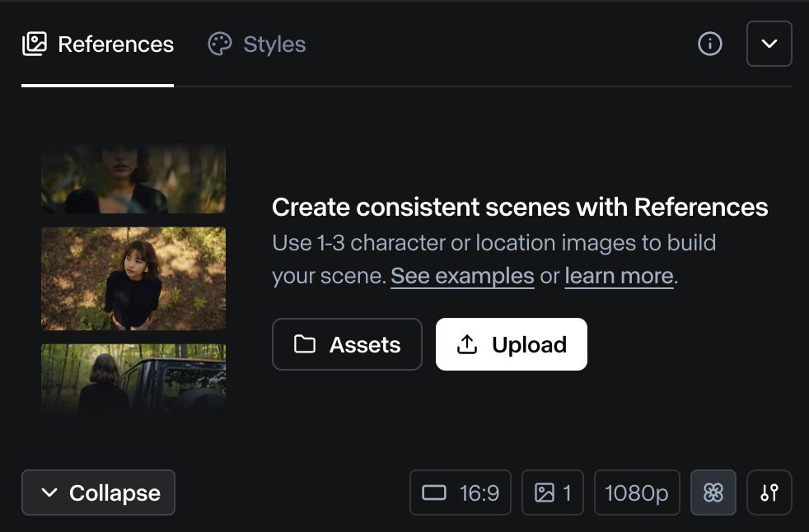Open the 16:9 aspect ratio selector
The image size is (809, 532).
(x=461, y=492)
